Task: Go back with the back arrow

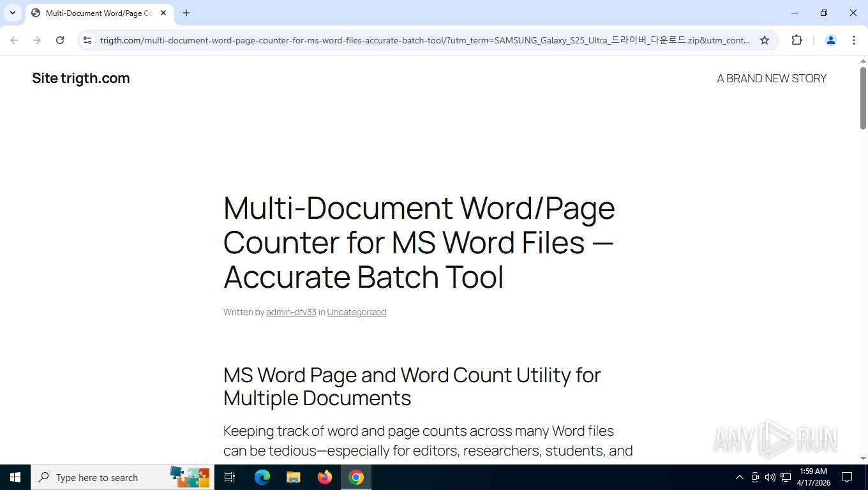Action: click(x=14, y=40)
